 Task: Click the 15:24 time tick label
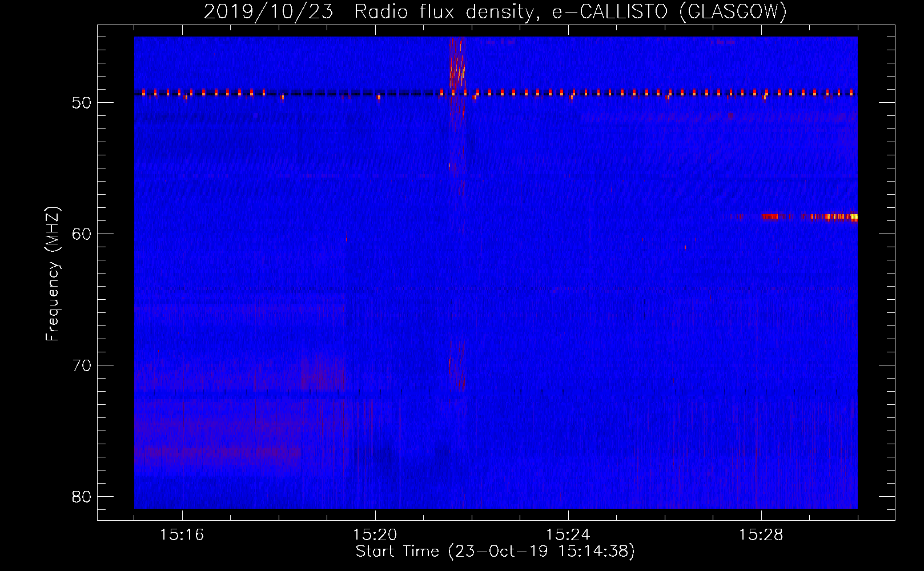point(568,535)
